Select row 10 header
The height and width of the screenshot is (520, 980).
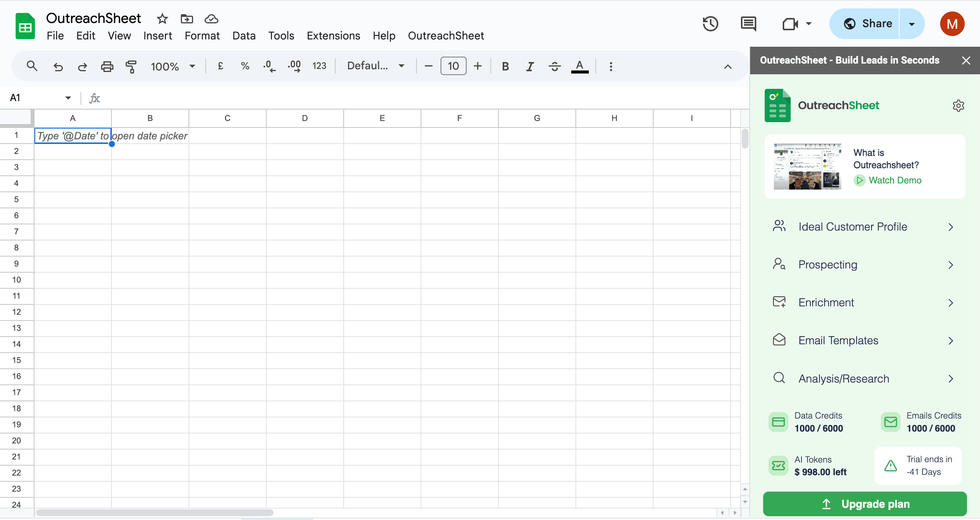[16, 280]
